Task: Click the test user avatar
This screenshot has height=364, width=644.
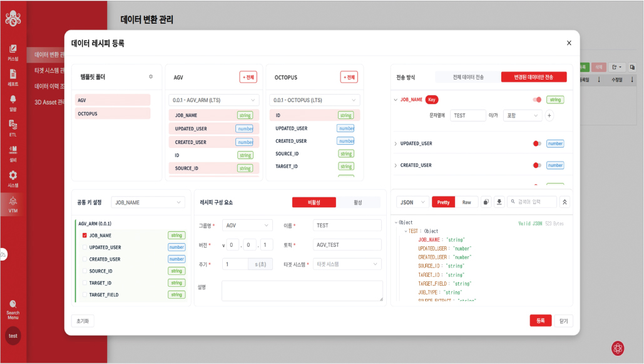Action: pyautogui.click(x=13, y=336)
